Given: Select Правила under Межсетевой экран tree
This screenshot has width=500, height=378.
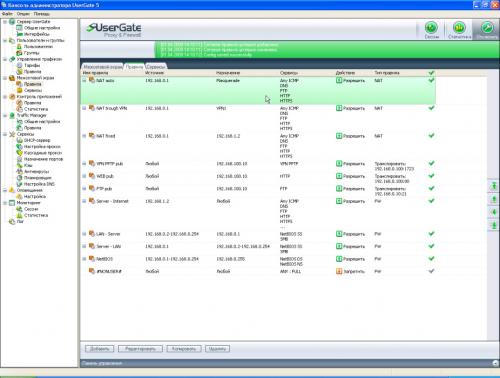Looking at the screenshot, I should (x=32, y=84).
